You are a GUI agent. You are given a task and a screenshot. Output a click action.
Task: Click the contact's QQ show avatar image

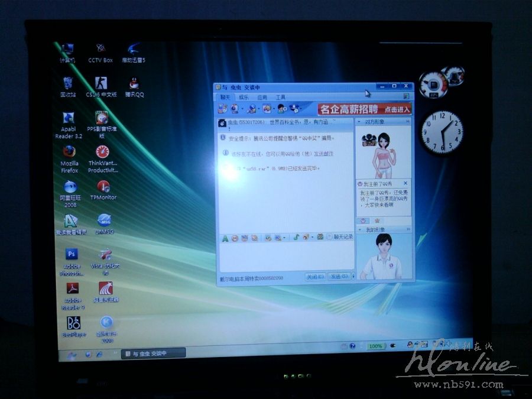click(x=384, y=153)
